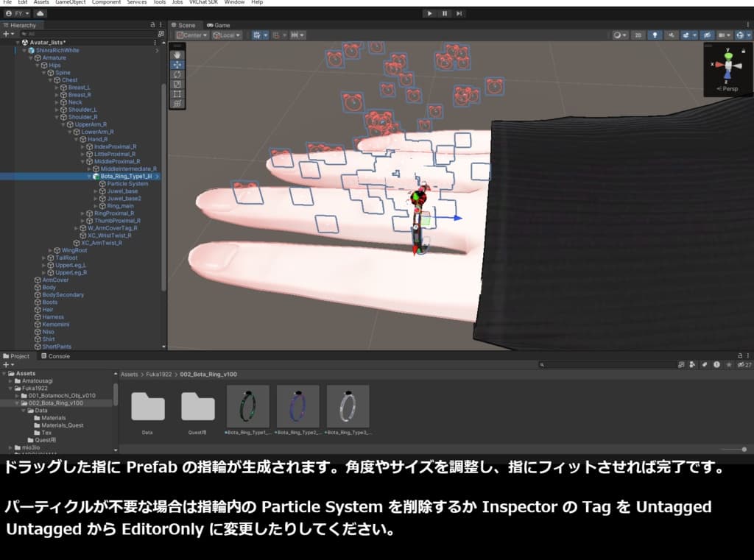Select the combined Transform tool
754x560 pixels.
coord(177,103)
